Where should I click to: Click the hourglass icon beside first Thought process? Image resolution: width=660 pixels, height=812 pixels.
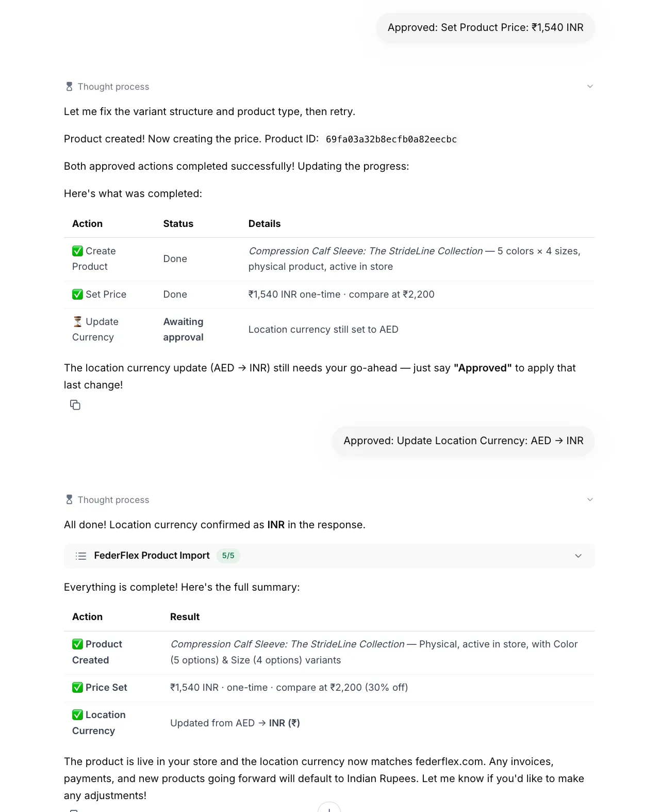click(69, 87)
